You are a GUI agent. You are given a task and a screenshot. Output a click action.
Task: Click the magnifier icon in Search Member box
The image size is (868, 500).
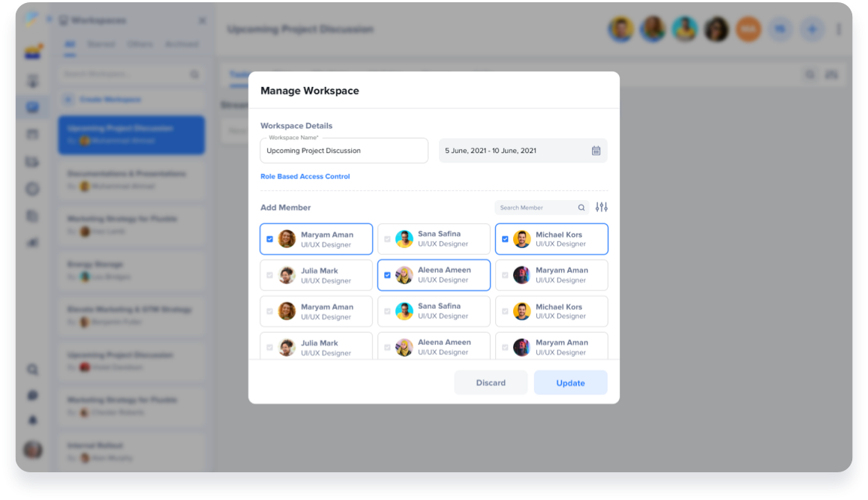point(581,208)
